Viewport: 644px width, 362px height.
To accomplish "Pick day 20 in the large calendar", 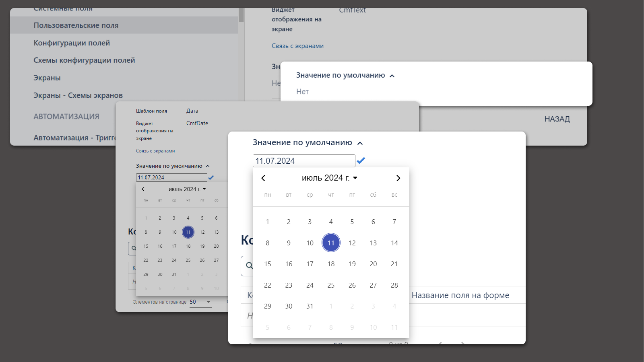I will pos(373,264).
